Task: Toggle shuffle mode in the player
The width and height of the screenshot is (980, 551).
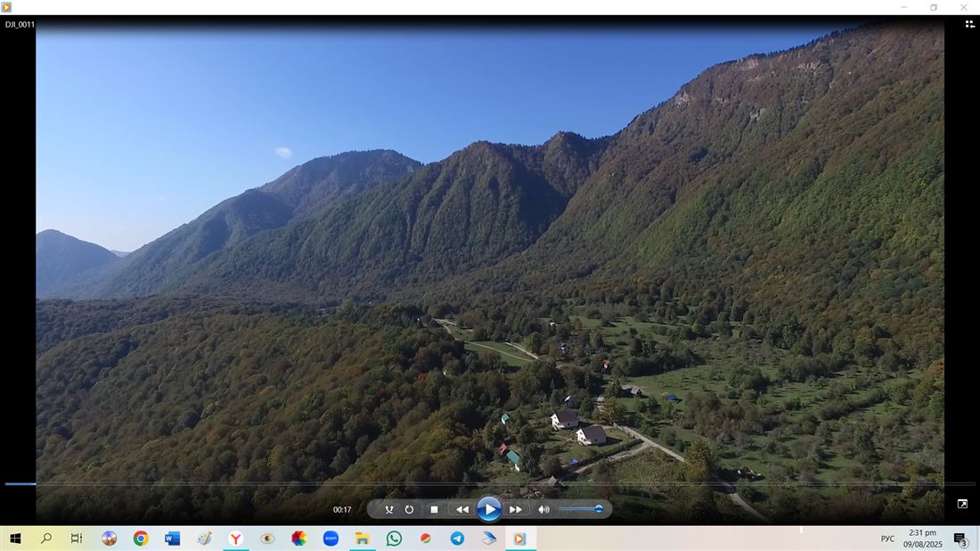Action: [x=388, y=510]
